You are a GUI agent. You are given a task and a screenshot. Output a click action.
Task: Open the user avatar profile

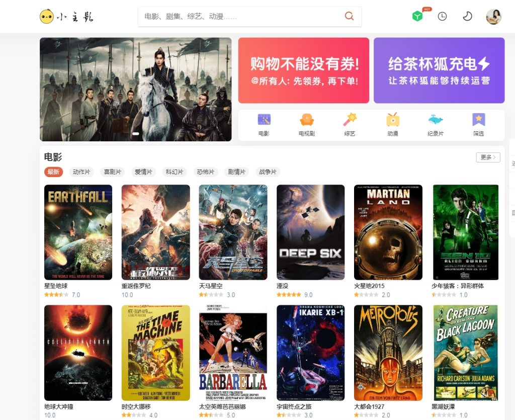click(493, 17)
